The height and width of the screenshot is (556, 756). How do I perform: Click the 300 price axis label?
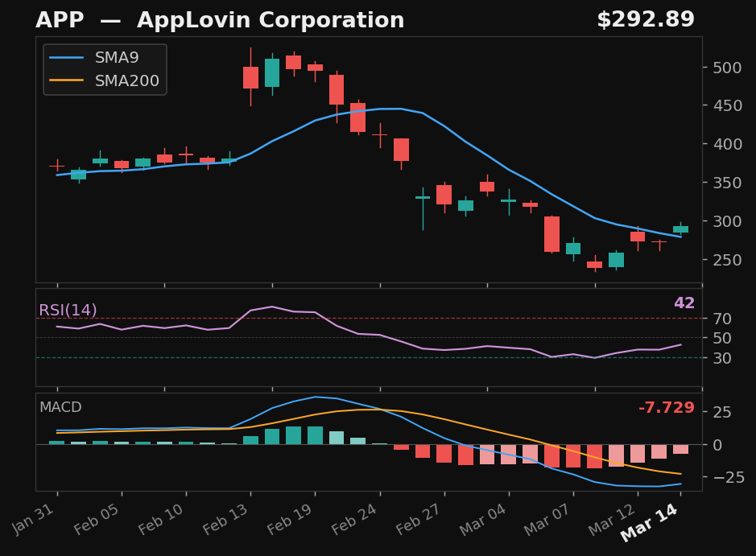pyautogui.click(x=728, y=221)
